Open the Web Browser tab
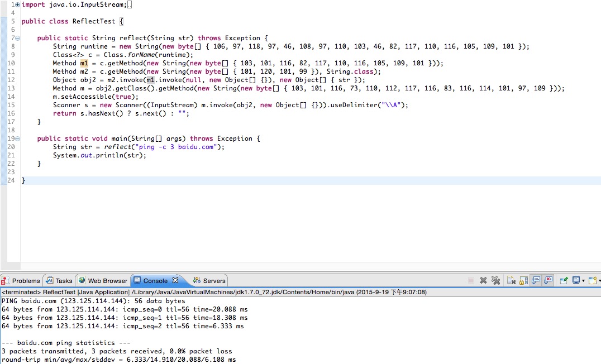 pyautogui.click(x=103, y=281)
